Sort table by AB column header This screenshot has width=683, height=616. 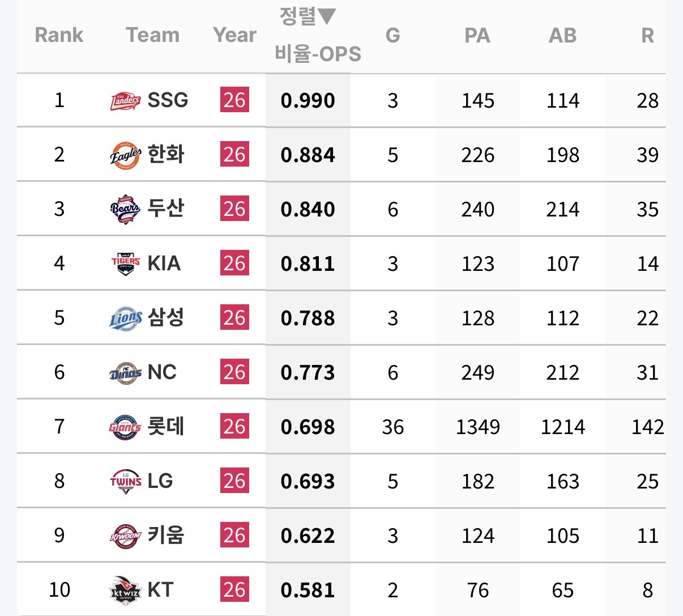(562, 35)
